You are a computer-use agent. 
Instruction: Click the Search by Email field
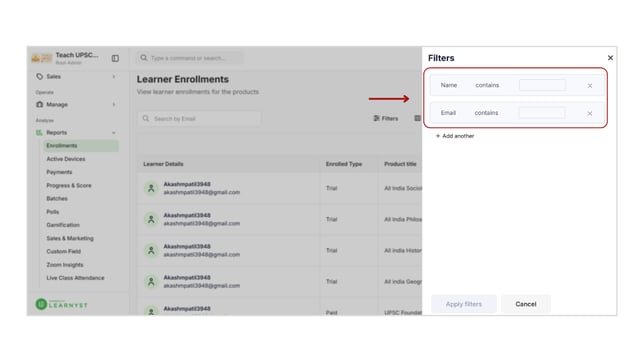(x=199, y=119)
